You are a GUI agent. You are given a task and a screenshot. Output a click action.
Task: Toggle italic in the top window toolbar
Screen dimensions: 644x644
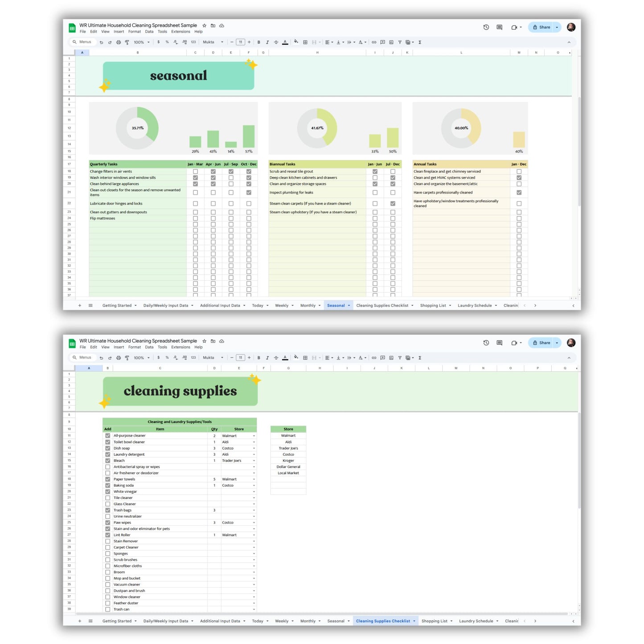[x=267, y=42]
